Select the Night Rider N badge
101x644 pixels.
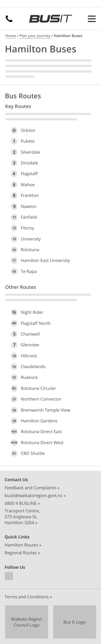[14, 312]
